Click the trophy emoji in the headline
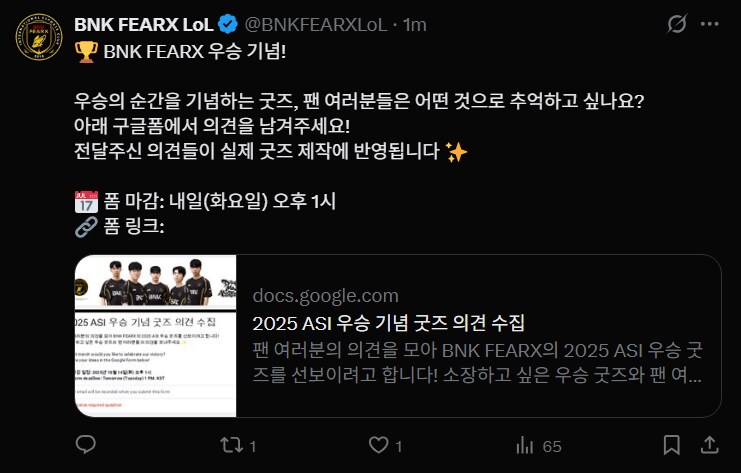 pos(86,52)
